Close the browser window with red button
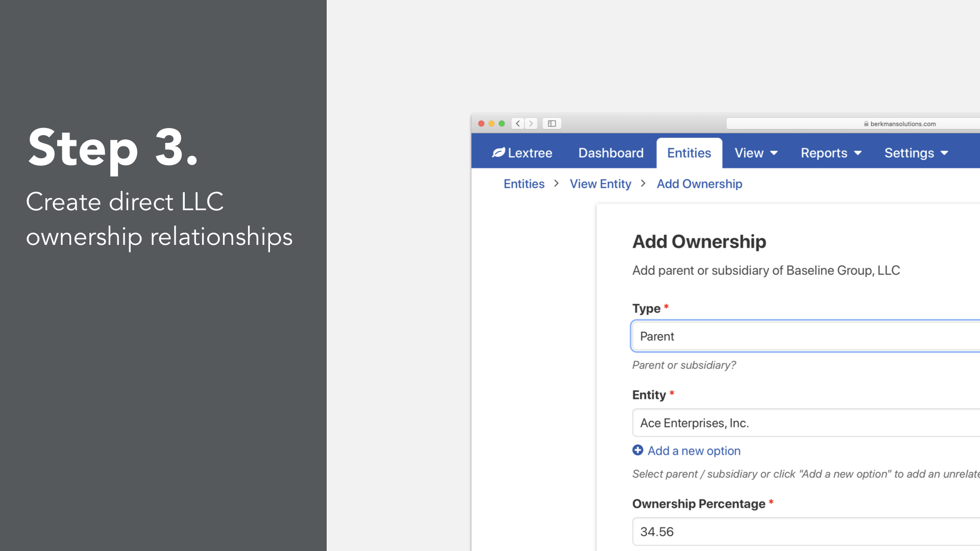 (481, 123)
